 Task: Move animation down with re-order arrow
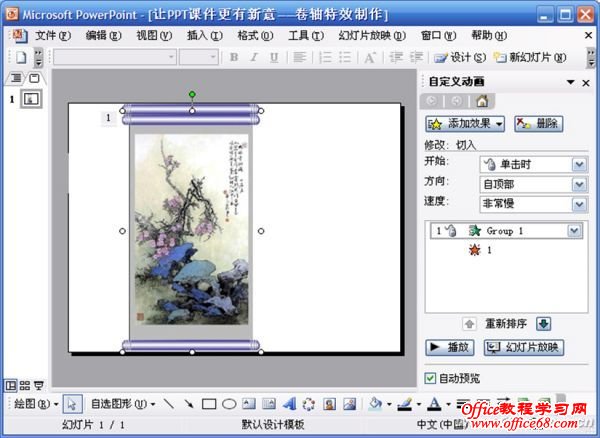click(543, 323)
